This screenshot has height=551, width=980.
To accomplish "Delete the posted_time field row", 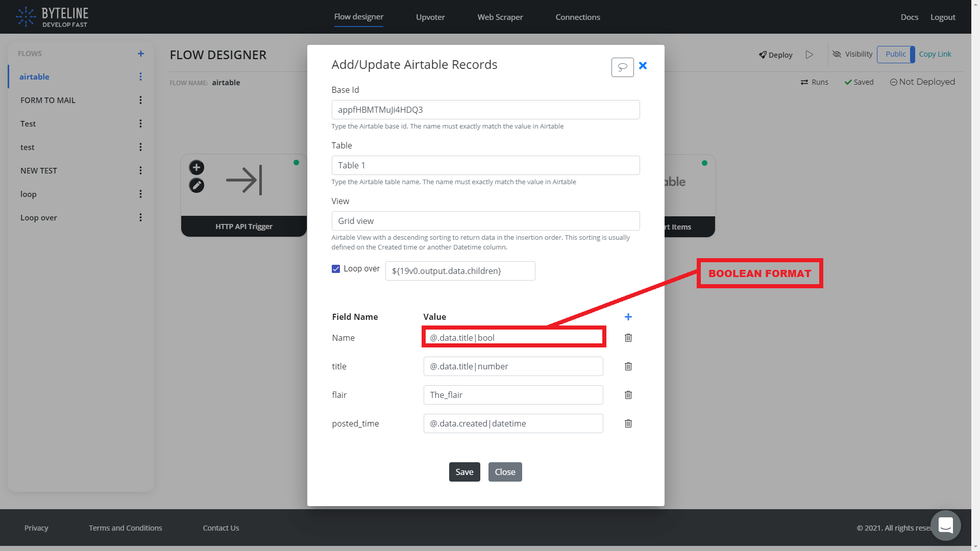I will pyautogui.click(x=628, y=423).
